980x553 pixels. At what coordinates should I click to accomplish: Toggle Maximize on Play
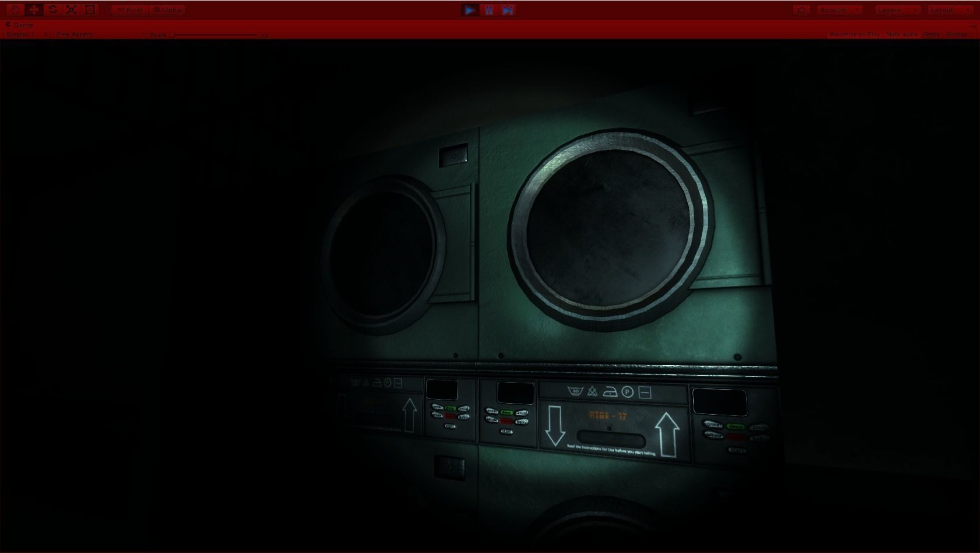(855, 34)
